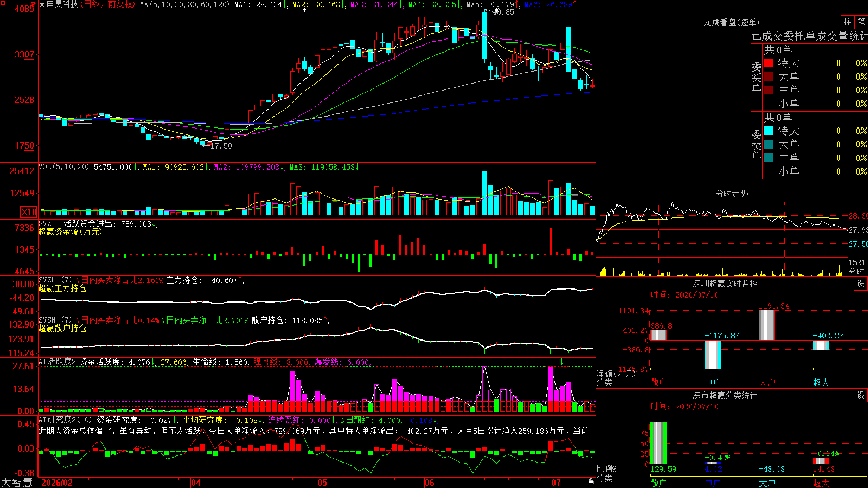Click the 14.43 超大 bar in 分类统计
Screen dimensions: 868x488
[821, 461]
